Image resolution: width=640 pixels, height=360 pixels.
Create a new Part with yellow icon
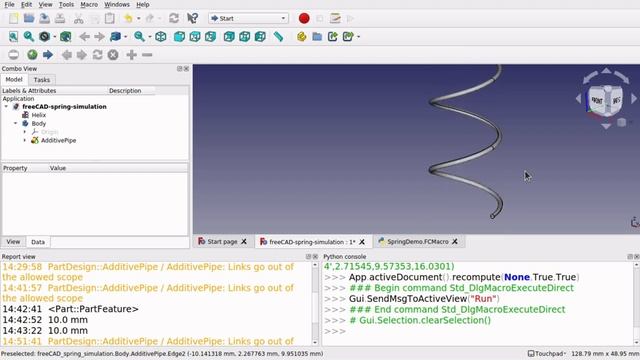point(302,37)
